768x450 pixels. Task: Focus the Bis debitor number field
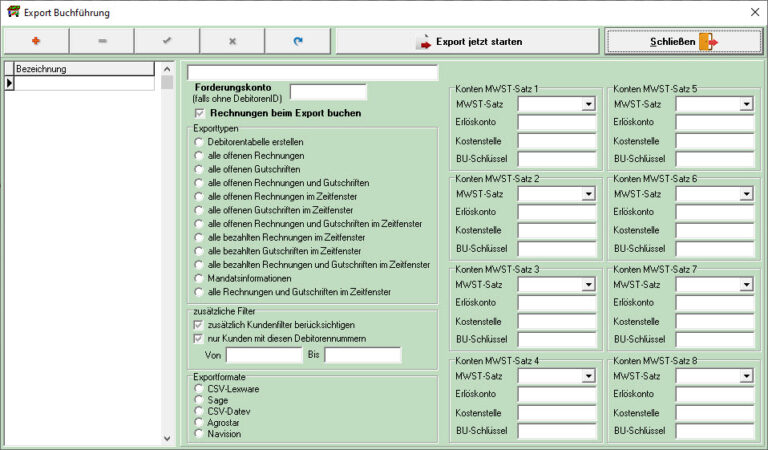click(x=362, y=355)
